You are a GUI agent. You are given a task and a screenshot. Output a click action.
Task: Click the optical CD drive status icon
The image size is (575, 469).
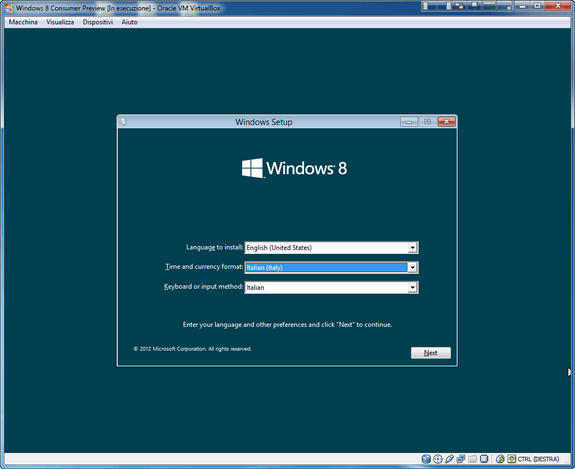pyautogui.click(x=437, y=459)
